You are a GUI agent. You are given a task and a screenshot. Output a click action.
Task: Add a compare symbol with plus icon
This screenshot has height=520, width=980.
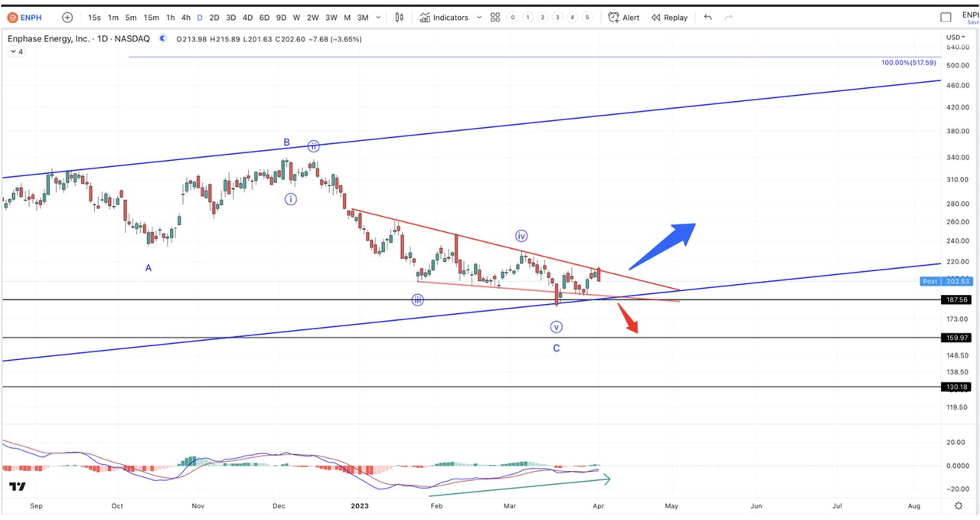tap(67, 17)
